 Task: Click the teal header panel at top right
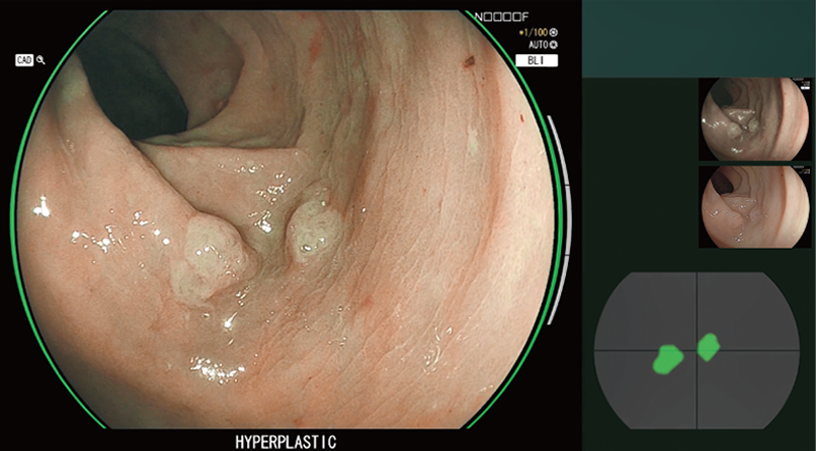[x=699, y=38]
